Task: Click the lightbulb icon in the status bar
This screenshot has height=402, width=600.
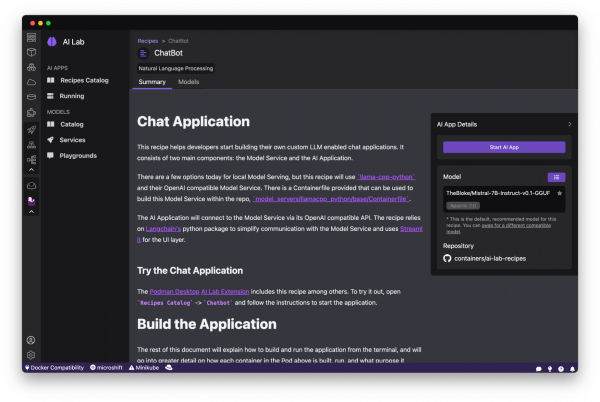Action: [x=549, y=369]
